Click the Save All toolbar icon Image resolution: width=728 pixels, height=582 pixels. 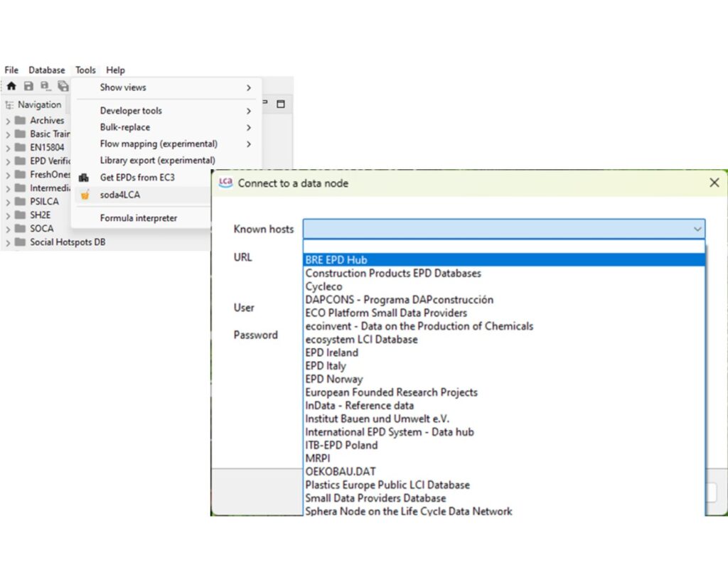(x=63, y=86)
